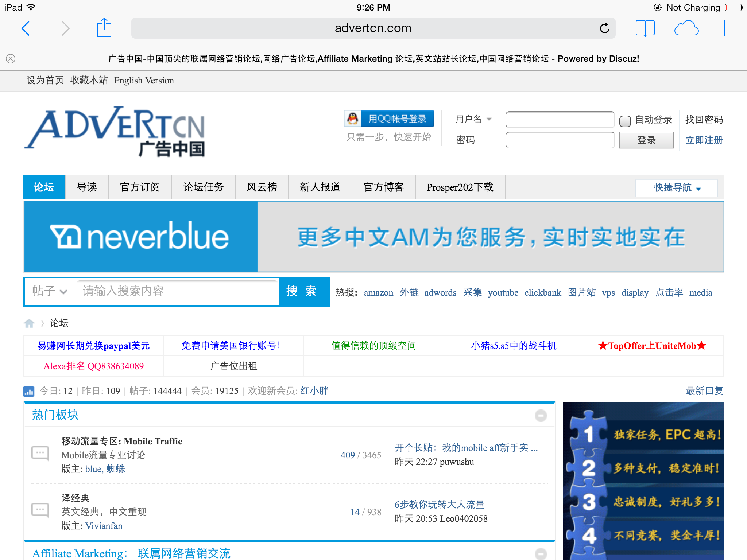Image resolution: width=747 pixels, height=560 pixels.
Task: Click the EPC puzzle sidebar advertisement
Action: point(643,481)
